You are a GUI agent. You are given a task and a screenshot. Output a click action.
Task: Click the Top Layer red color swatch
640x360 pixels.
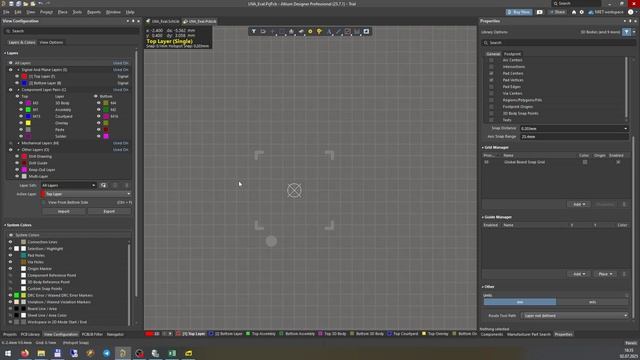click(x=24, y=76)
